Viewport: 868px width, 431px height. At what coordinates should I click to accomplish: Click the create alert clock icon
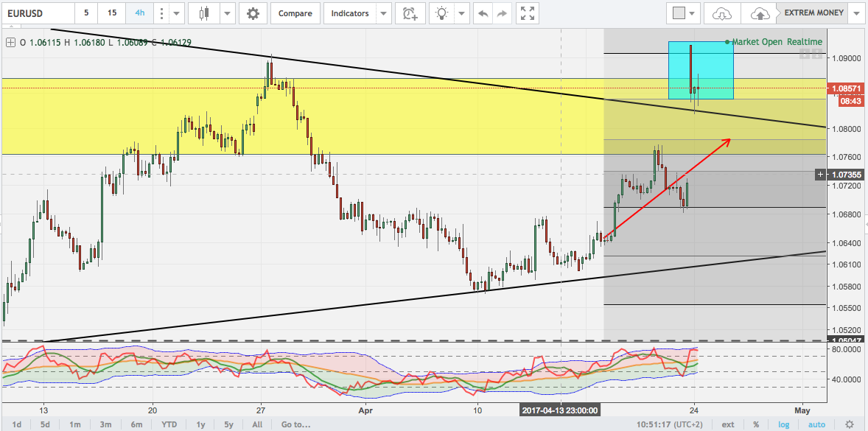click(410, 13)
